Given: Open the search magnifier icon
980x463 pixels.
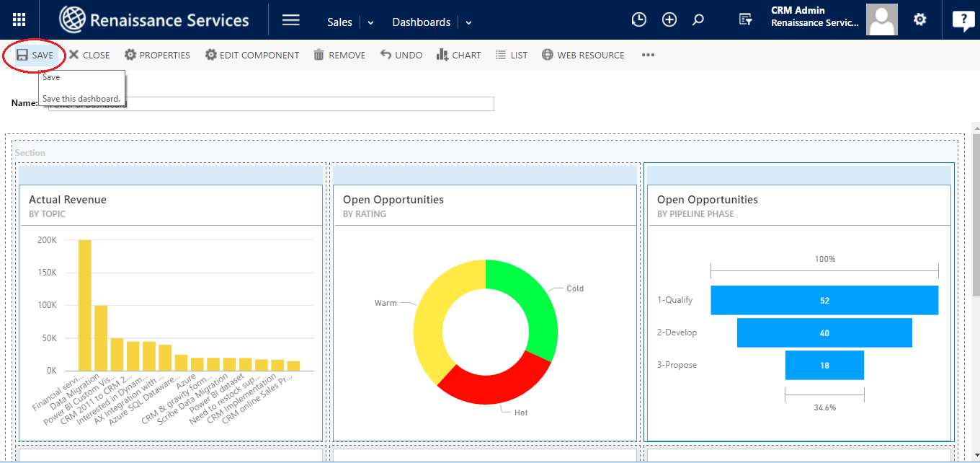Looking at the screenshot, I should 698,20.
